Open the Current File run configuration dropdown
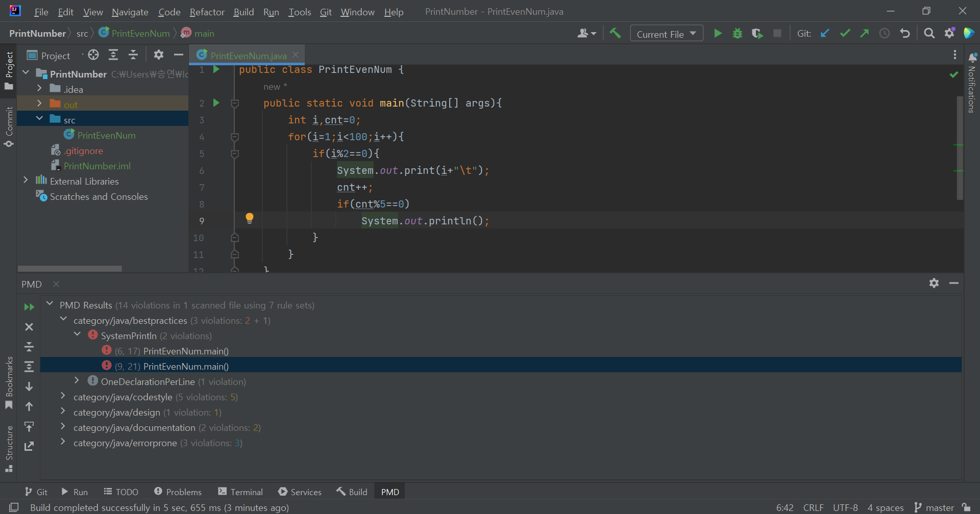 [x=667, y=34]
